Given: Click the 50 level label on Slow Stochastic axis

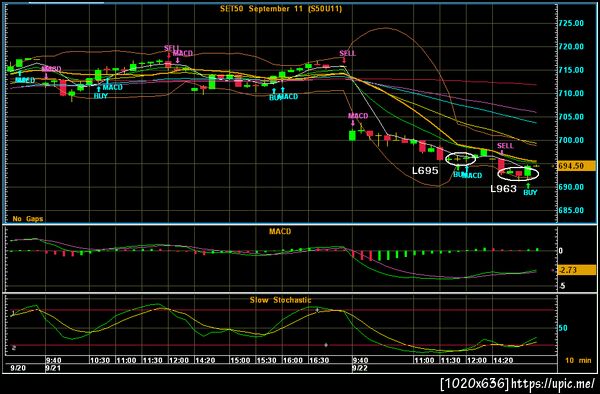Looking at the screenshot, I should 563,328.
